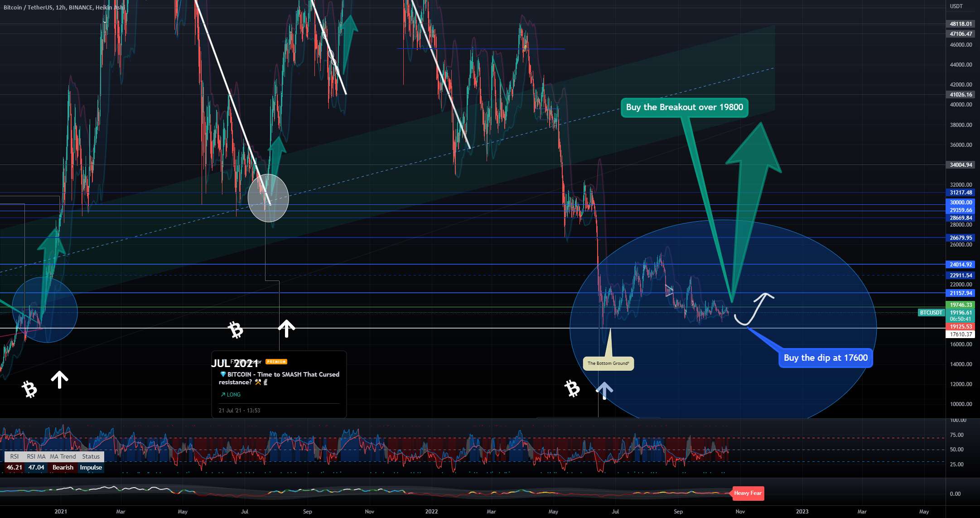980x518 pixels.
Task: Click the Impulse status value
Action: (x=91, y=468)
